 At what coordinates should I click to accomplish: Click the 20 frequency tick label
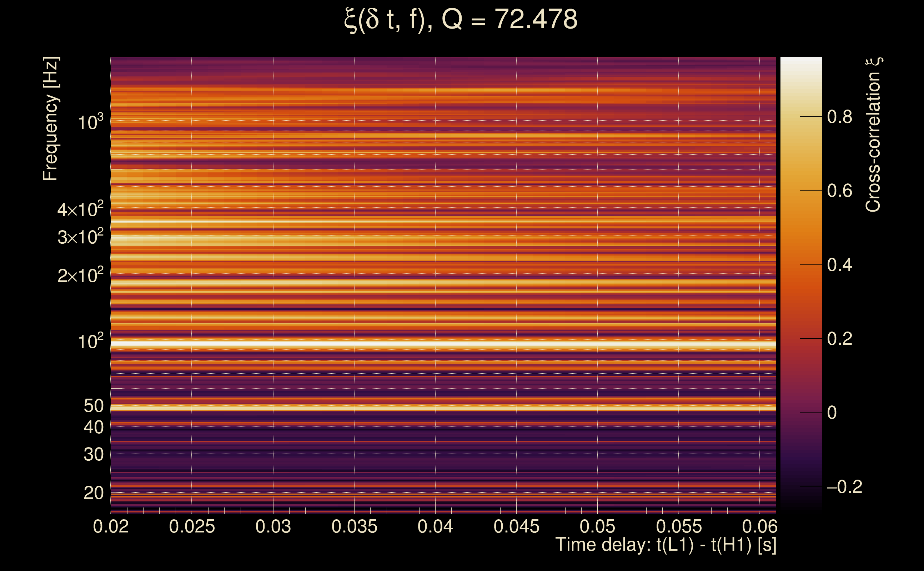coord(93,493)
